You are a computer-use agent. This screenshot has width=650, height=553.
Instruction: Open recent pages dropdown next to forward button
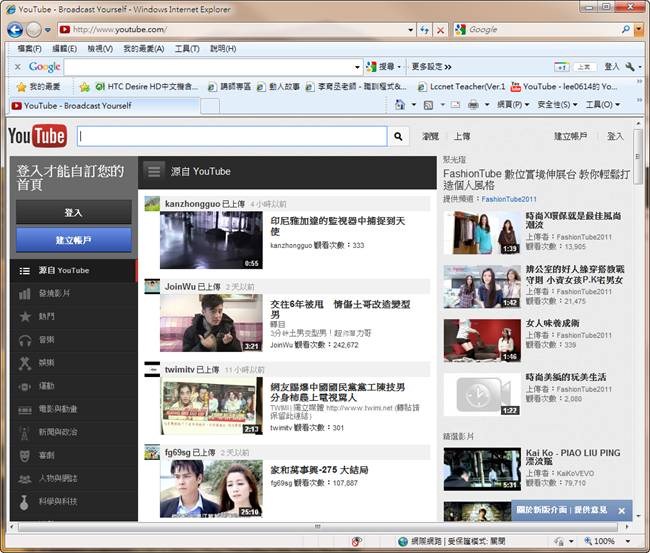click(48, 30)
